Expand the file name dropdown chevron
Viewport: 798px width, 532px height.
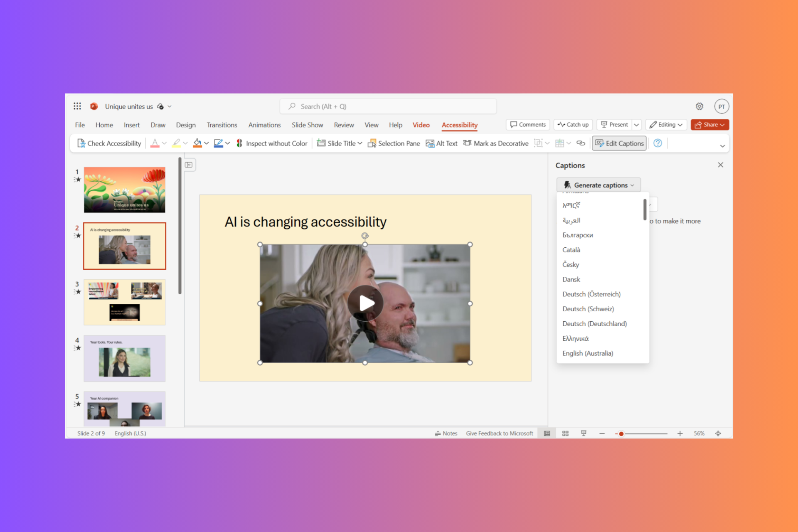[x=170, y=107]
